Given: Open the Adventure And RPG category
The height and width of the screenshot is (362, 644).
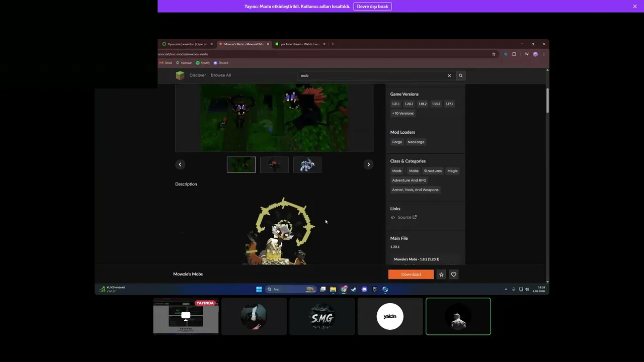Looking at the screenshot, I should (409, 180).
